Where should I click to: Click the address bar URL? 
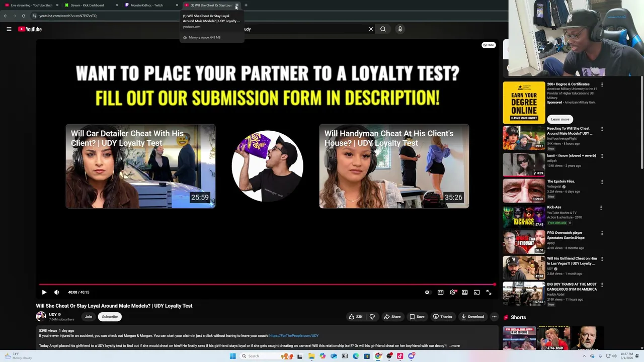pos(68,16)
